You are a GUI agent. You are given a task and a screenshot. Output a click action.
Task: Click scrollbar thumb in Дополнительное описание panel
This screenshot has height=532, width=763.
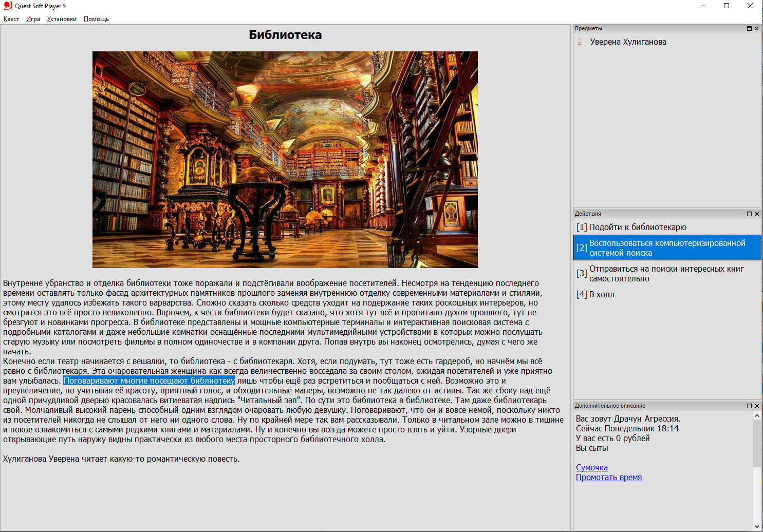click(x=757, y=443)
